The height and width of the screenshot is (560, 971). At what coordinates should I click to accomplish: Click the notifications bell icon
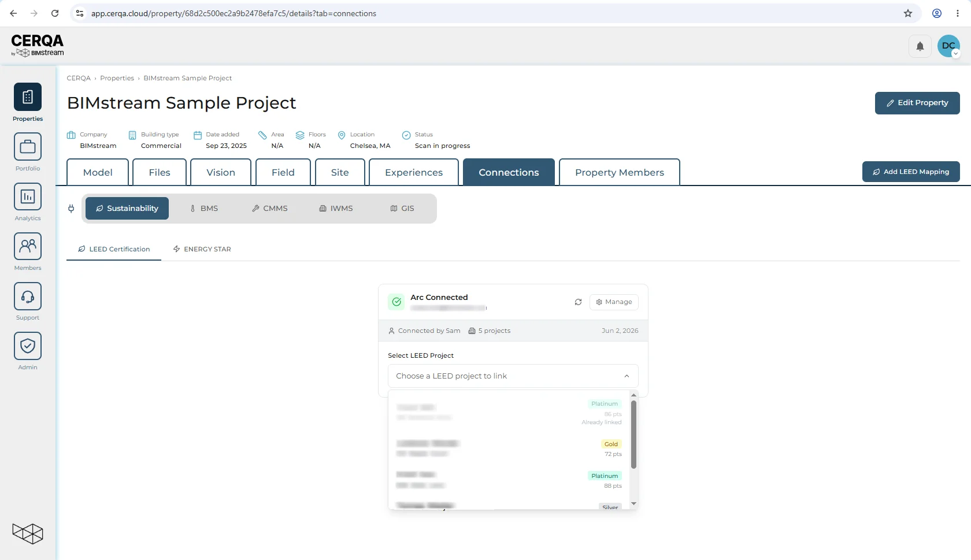pyautogui.click(x=920, y=46)
